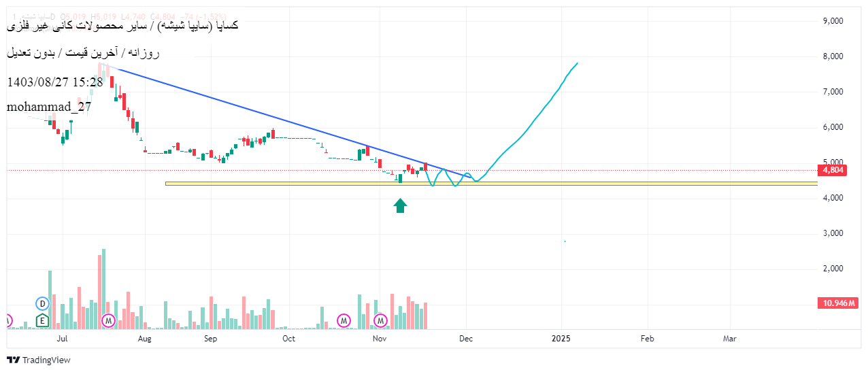Click the Sep label on time axis
The width and height of the screenshot is (868, 372).
[210, 338]
